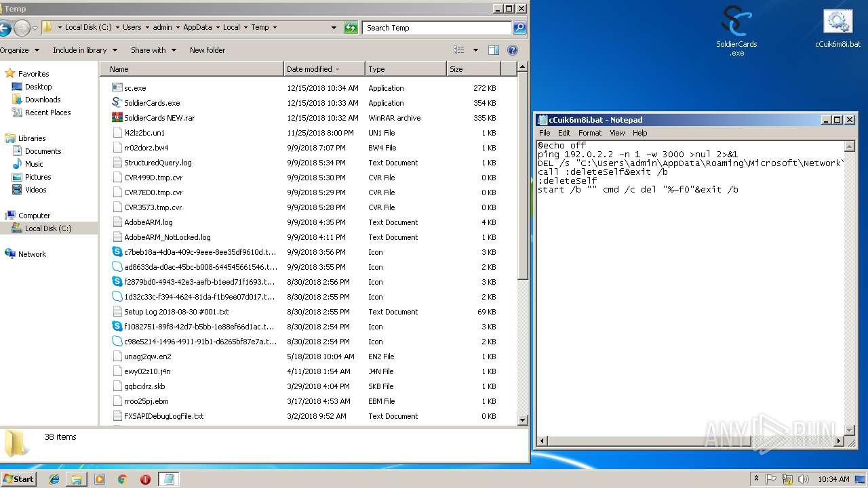
Task: Click the search magnifier button
Action: (519, 28)
